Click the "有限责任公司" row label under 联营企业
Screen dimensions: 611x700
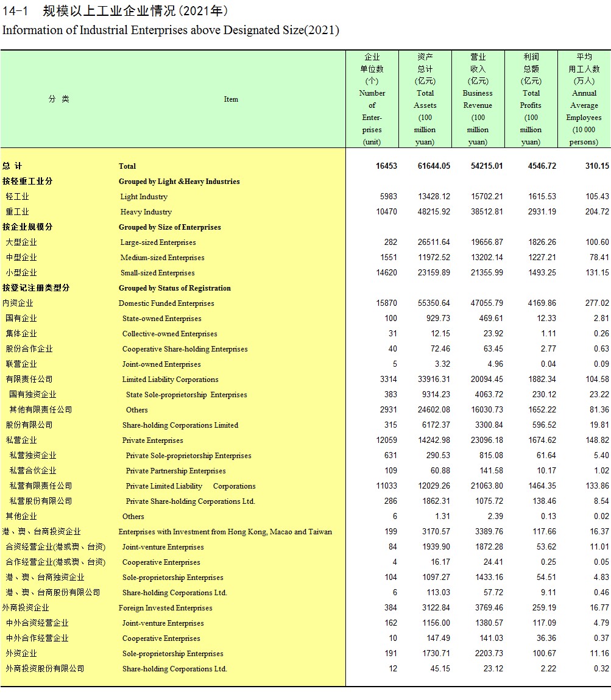coord(29,379)
